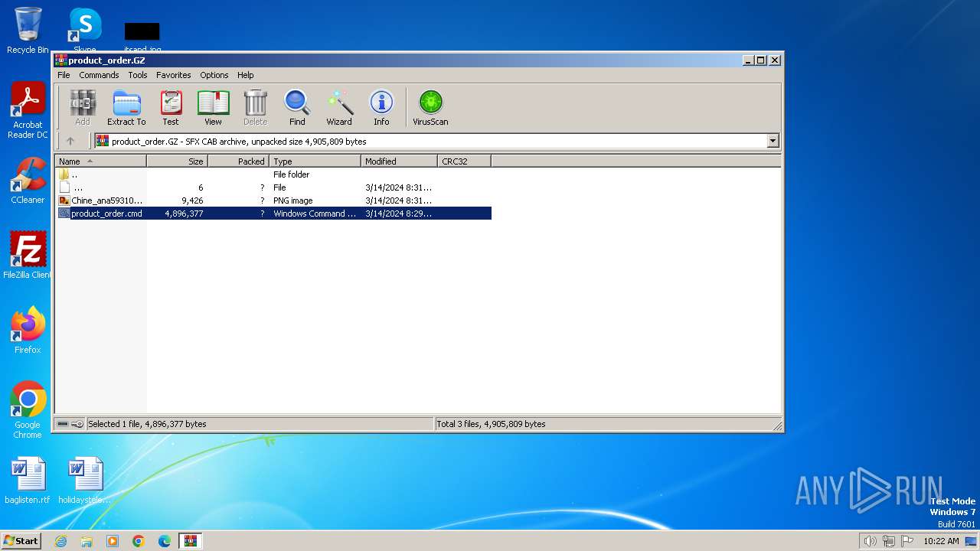980x551 pixels.
Task: Open the Favorites menu
Action: point(174,75)
